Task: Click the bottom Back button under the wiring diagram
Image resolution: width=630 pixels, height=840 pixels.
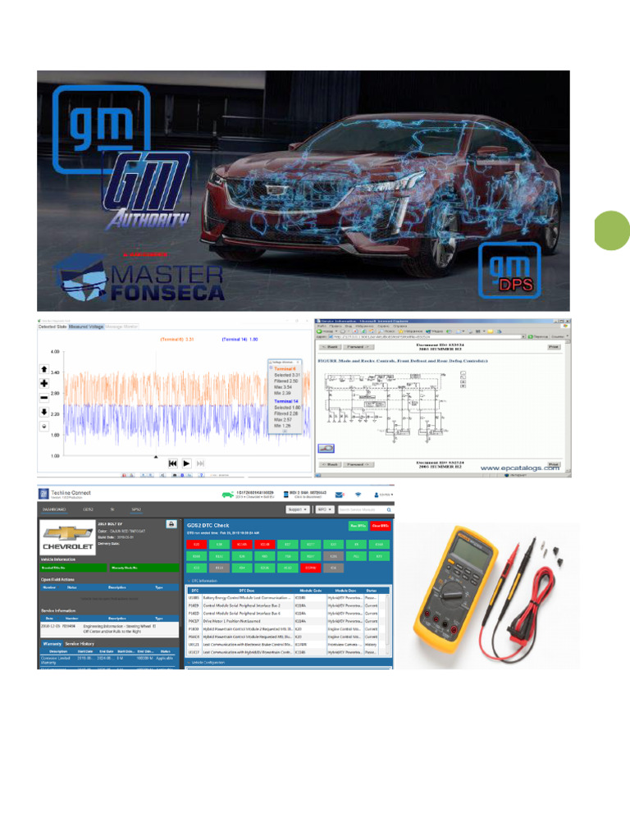Action: coord(331,464)
